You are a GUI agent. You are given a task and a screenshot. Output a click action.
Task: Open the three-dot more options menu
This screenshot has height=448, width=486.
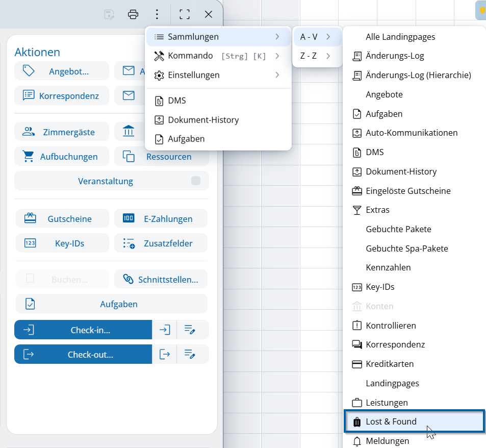(x=157, y=14)
